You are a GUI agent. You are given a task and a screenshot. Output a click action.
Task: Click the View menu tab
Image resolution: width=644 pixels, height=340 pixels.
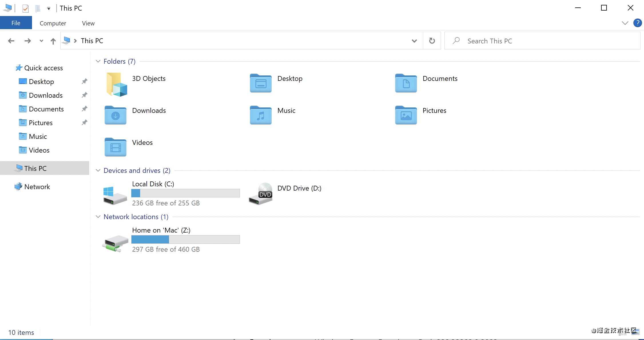click(x=88, y=23)
